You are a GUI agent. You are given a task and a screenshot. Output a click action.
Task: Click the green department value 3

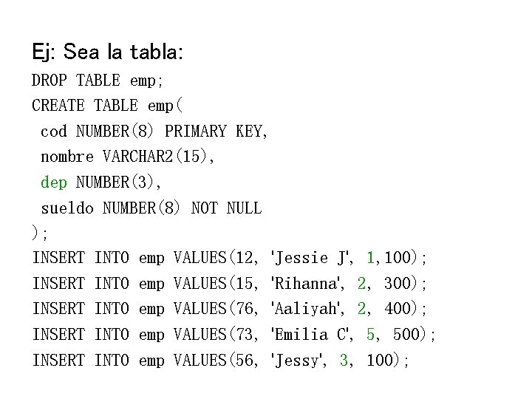point(344,360)
